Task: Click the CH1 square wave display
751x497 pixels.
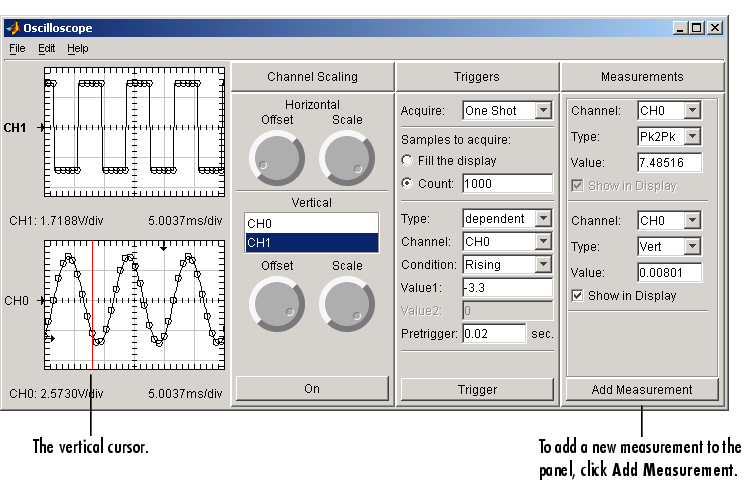Action: click(135, 132)
